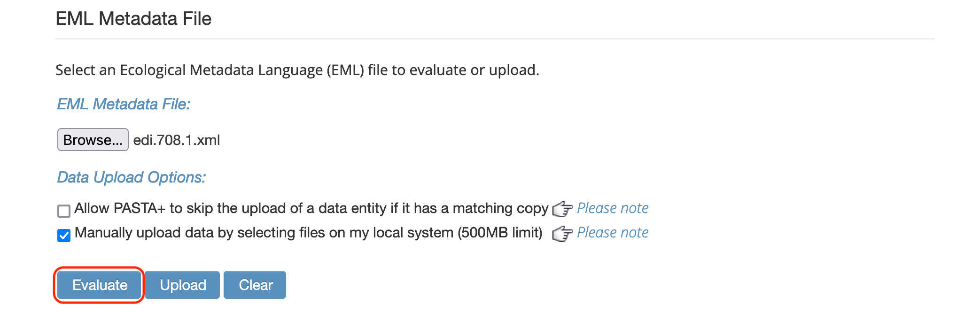Image resolution: width=980 pixels, height=320 pixels.
Task: Start evaluation with the Evaluate button
Action: click(100, 285)
